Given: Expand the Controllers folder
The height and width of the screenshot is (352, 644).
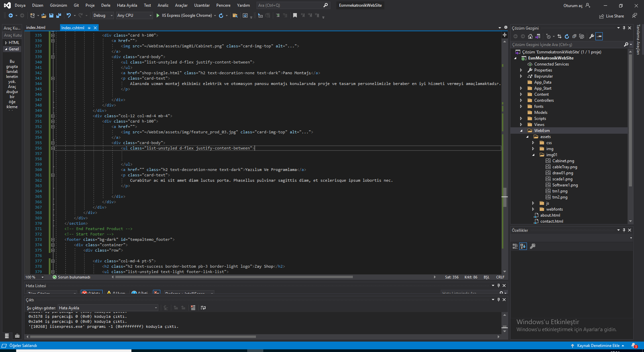Looking at the screenshot, I should [521, 100].
